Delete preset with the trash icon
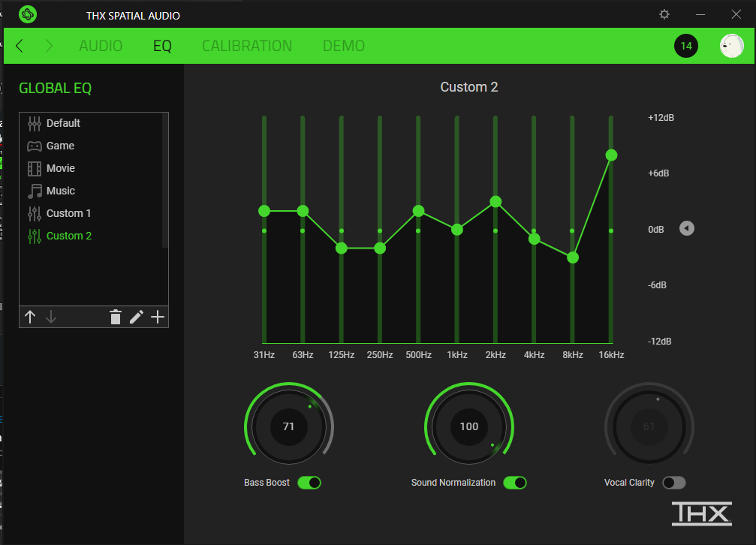756x545 pixels. (x=115, y=317)
